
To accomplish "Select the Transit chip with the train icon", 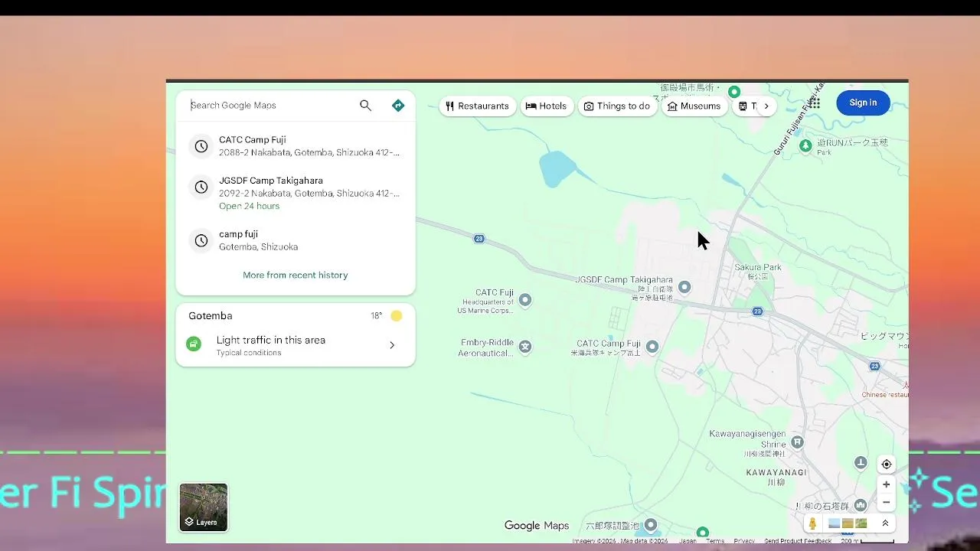I will [746, 106].
